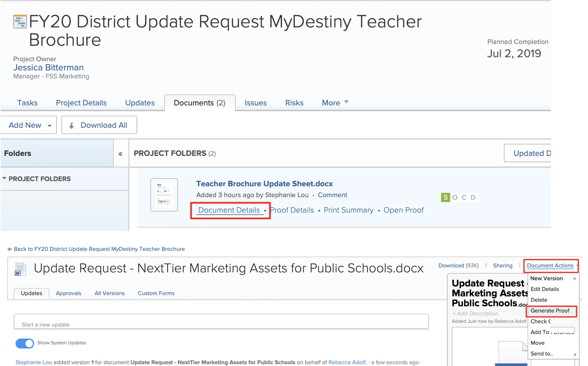The image size is (588, 366).
Task: Open the Add New dropdown
Action: point(29,125)
